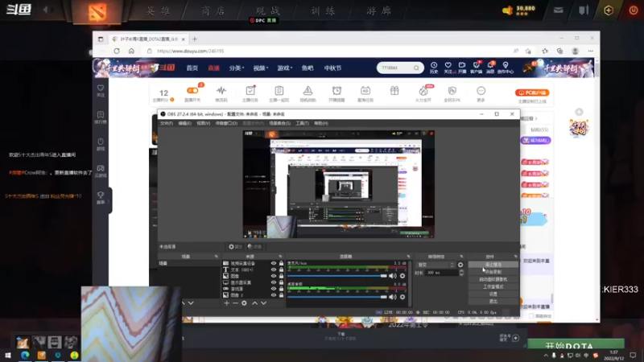Hide the 图像 source with its eye icon
Viewport: 644px width, 362px height.
point(274,276)
